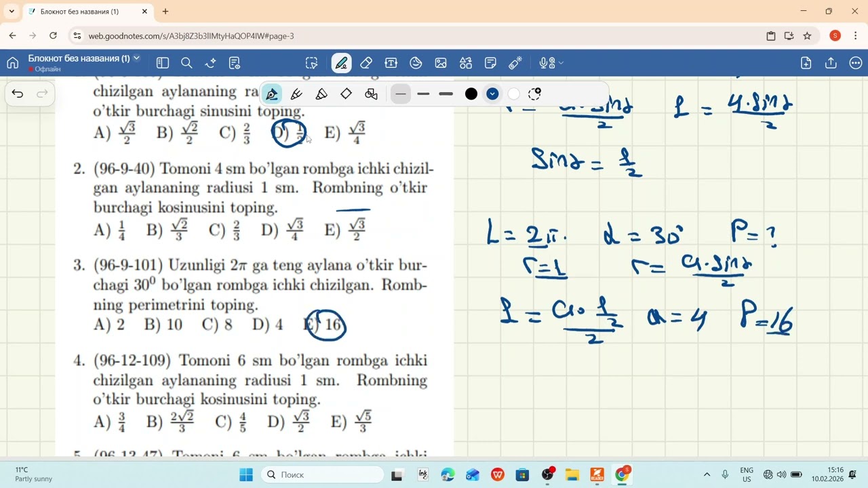Expand the notebook title dropdown
Screen dimensions: 868x488
(136, 58)
